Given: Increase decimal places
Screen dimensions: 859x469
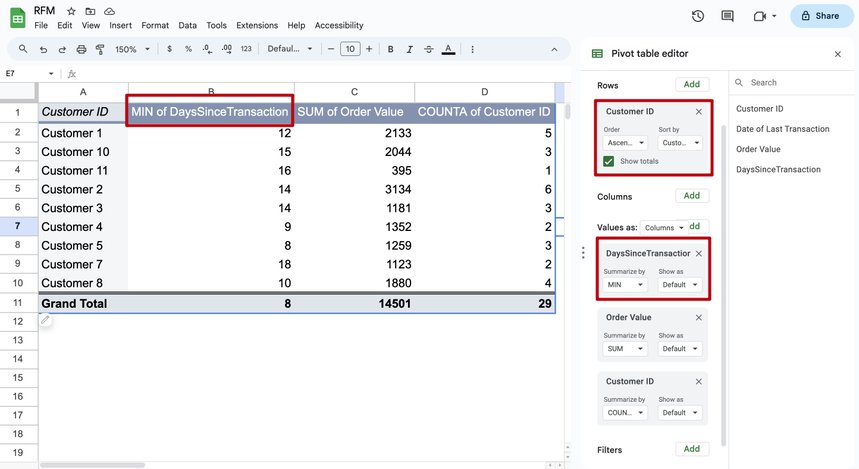Looking at the screenshot, I should 226,49.
